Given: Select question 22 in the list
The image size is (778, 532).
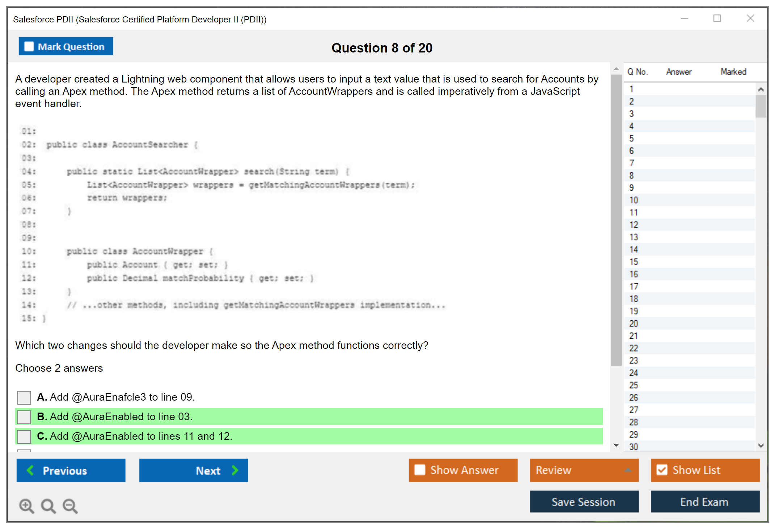Looking at the screenshot, I should click(x=634, y=348).
